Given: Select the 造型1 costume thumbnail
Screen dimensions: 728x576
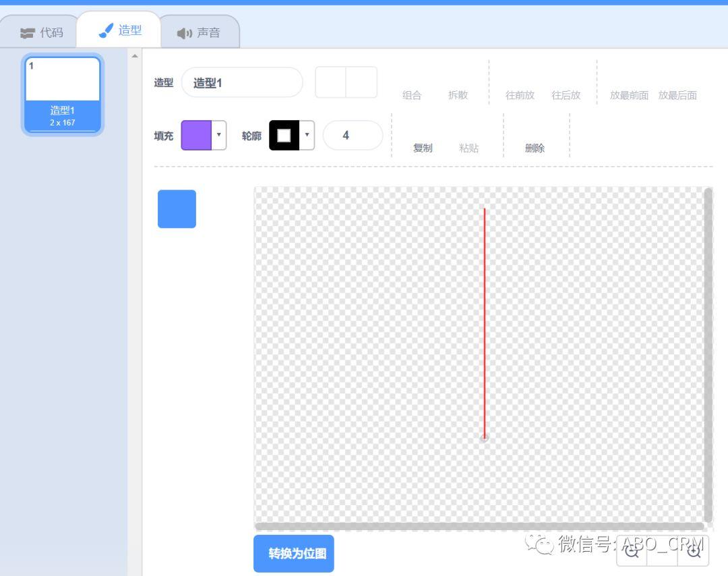Looking at the screenshot, I should click(x=63, y=94).
